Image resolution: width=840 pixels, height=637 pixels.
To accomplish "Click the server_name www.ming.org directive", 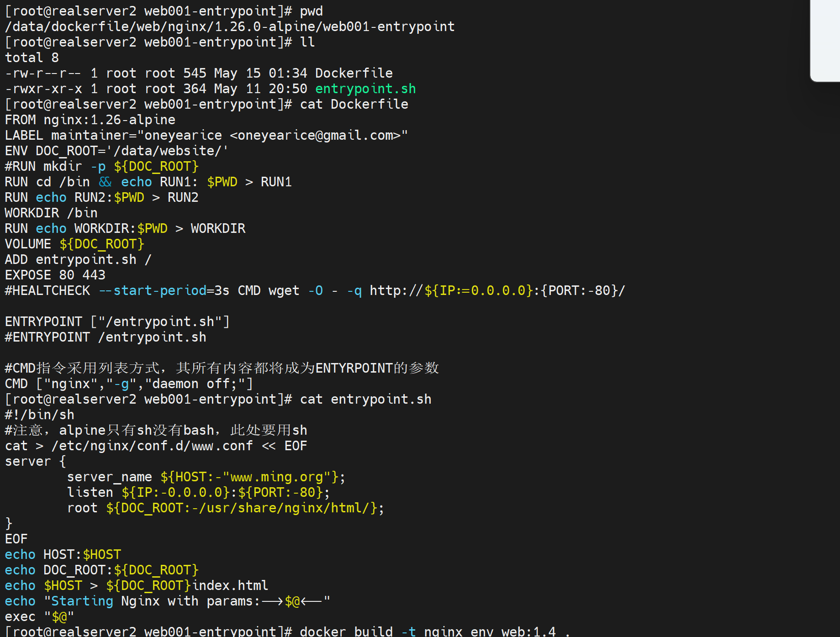I will 206,477.
